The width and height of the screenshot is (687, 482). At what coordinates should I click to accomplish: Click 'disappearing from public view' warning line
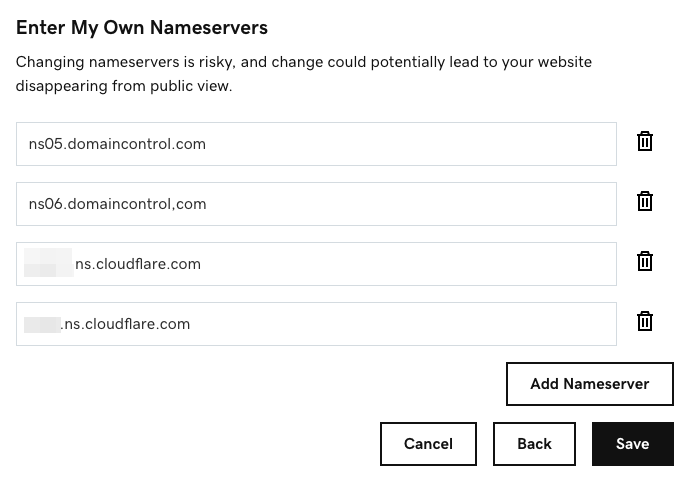124,86
